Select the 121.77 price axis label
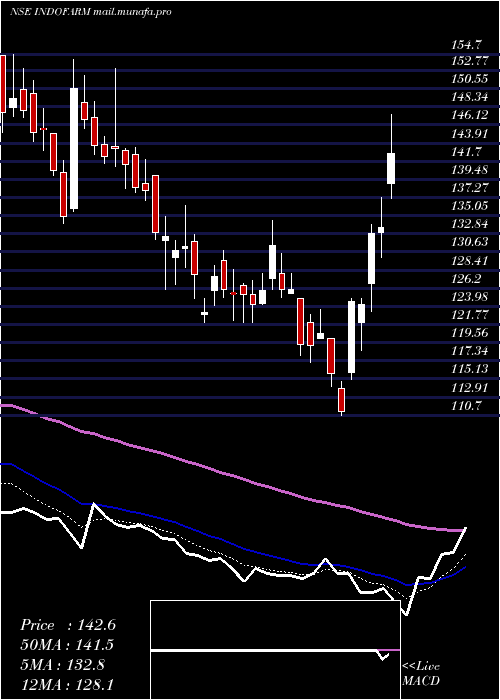Image resolution: width=500 pixels, height=700 pixels. click(470, 315)
